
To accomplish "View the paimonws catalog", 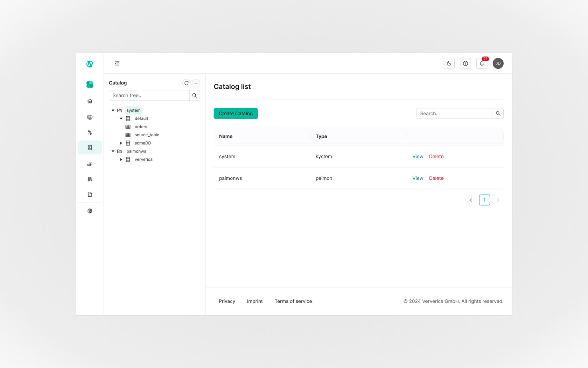I will click(418, 178).
